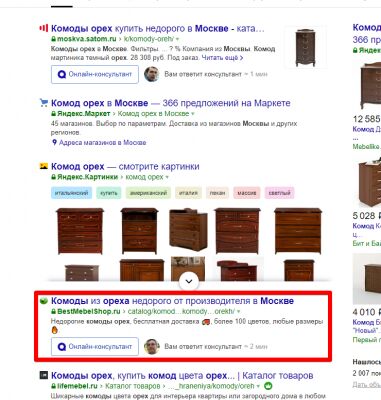Click the green badge icon after lifemebel.ru URL
The width and height of the screenshot is (381, 400).
click(x=268, y=386)
